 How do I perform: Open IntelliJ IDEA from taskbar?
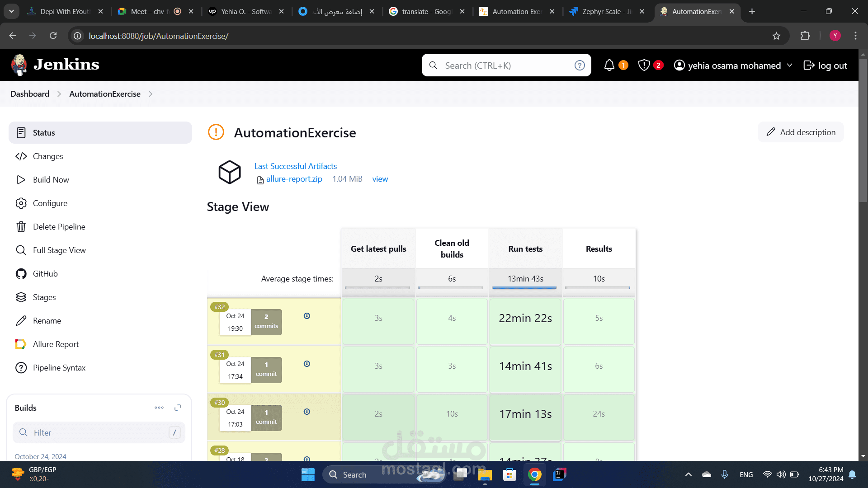click(x=559, y=474)
